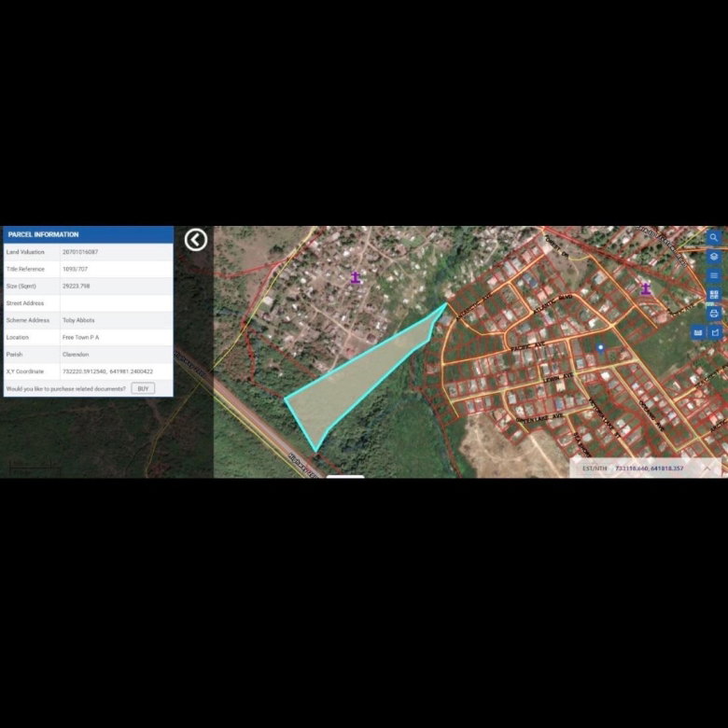
Task: Click the QR code grid icon
Action: (x=714, y=295)
